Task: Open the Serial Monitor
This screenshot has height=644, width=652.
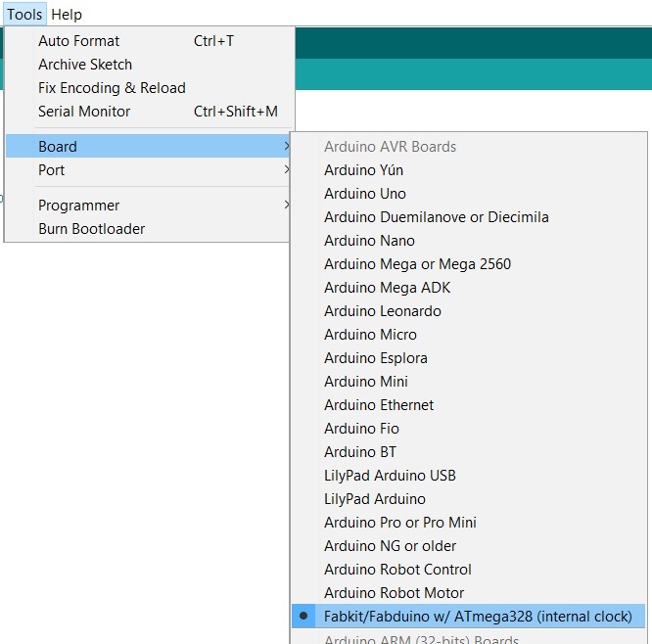Action: [84, 112]
